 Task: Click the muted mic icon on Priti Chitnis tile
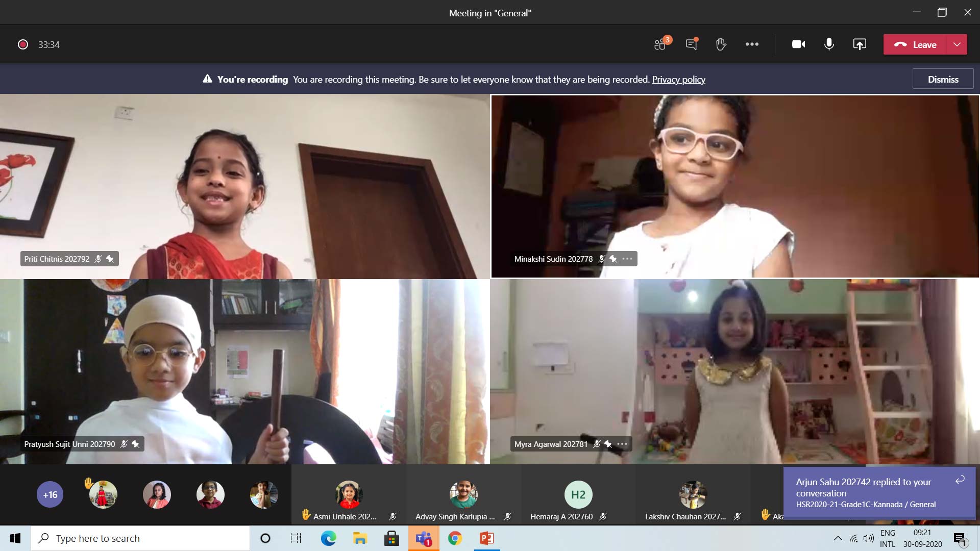(98, 259)
